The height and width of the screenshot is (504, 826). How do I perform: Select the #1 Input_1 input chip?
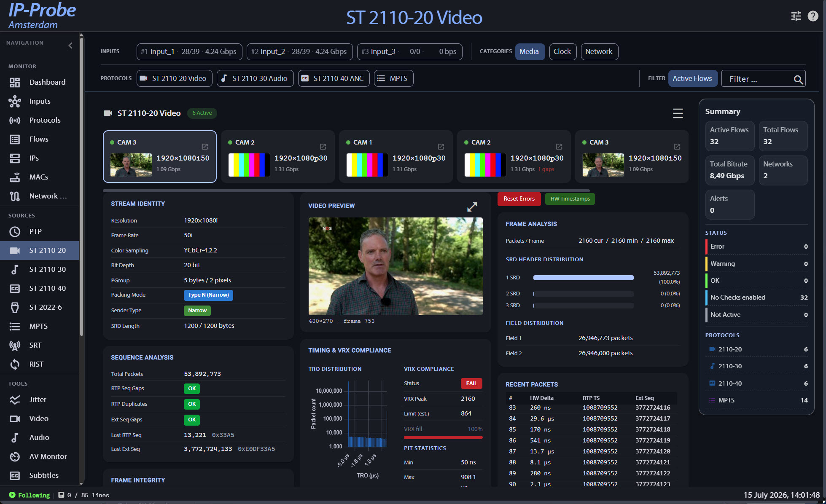(x=189, y=52)
